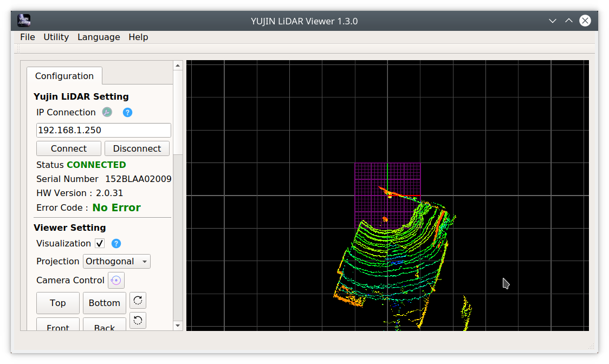Click the IP Connection help question icon
Screen dimensions: 609x364
[127, 112]
